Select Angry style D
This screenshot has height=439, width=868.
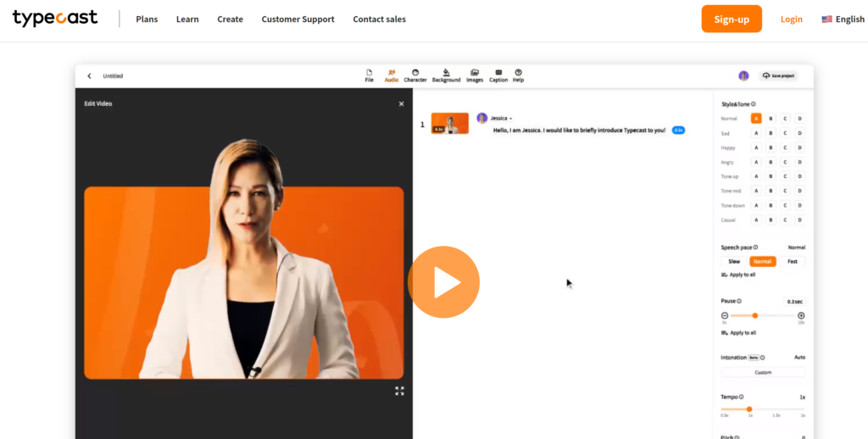tap(799, 162)
